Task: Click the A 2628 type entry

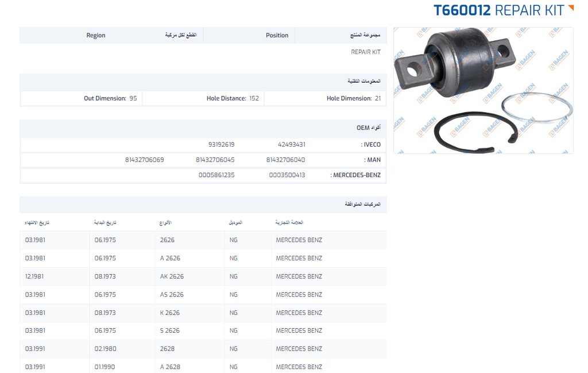Action: pos(170,367)
